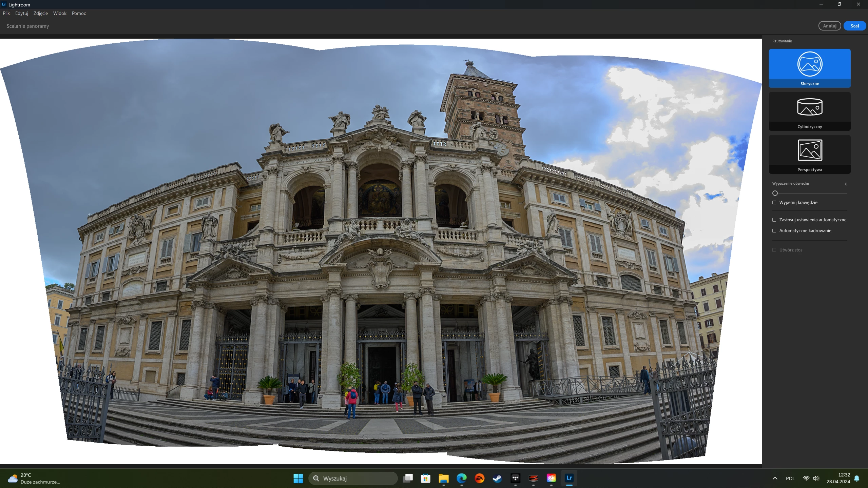
Task: Click the Scal button
Action: (x=854, y=26)
